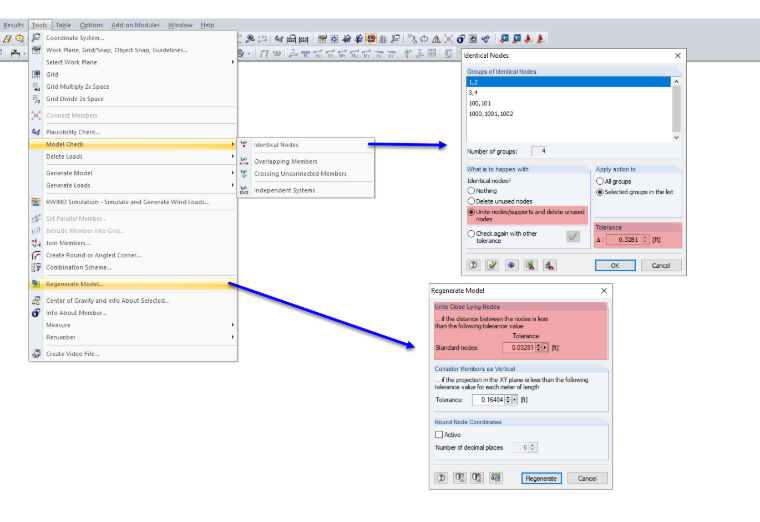Click the vertical members Tolerance field 0.16404
This screenshot has width=760, height=522.
click(489, 400)
